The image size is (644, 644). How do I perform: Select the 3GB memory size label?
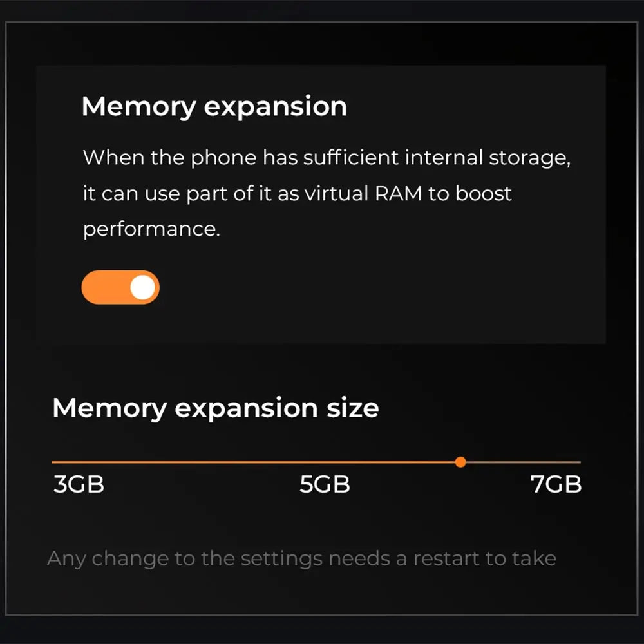tap(79, 484)
